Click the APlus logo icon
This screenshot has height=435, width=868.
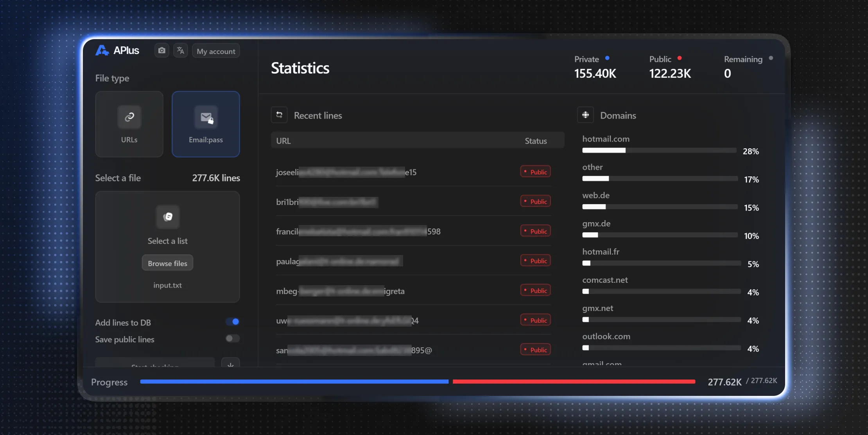[x=101, y=50]
